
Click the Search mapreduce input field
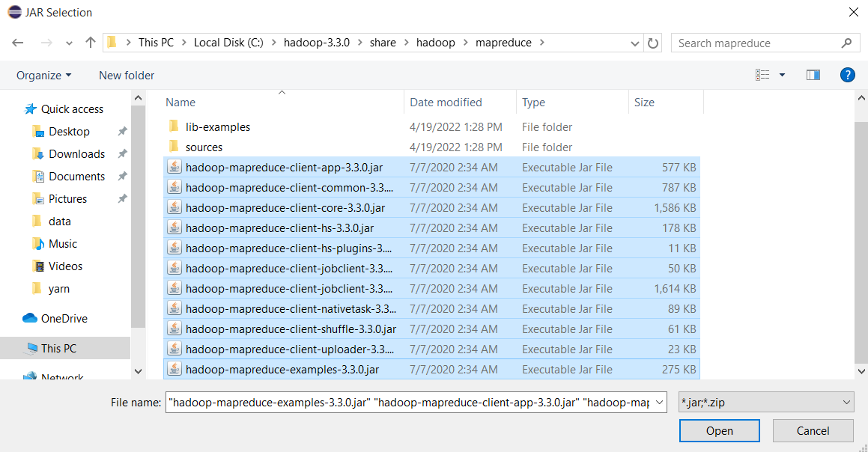(756, 43)
